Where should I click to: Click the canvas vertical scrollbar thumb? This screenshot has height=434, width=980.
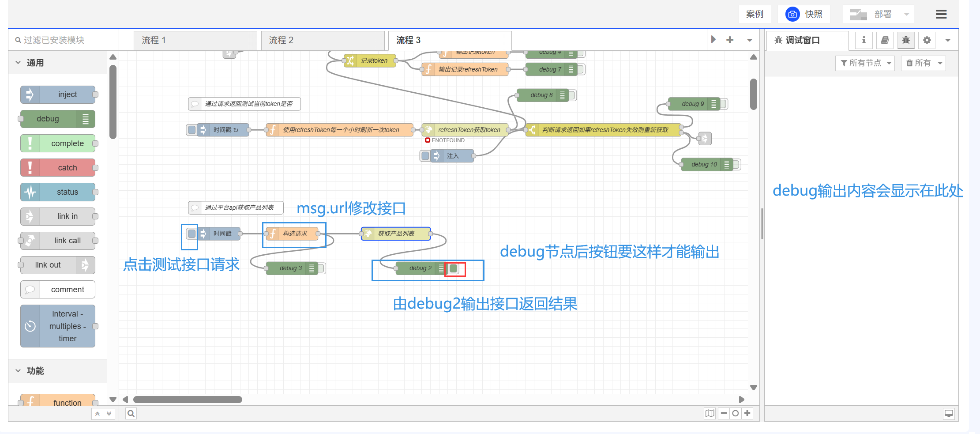[754, 94]
